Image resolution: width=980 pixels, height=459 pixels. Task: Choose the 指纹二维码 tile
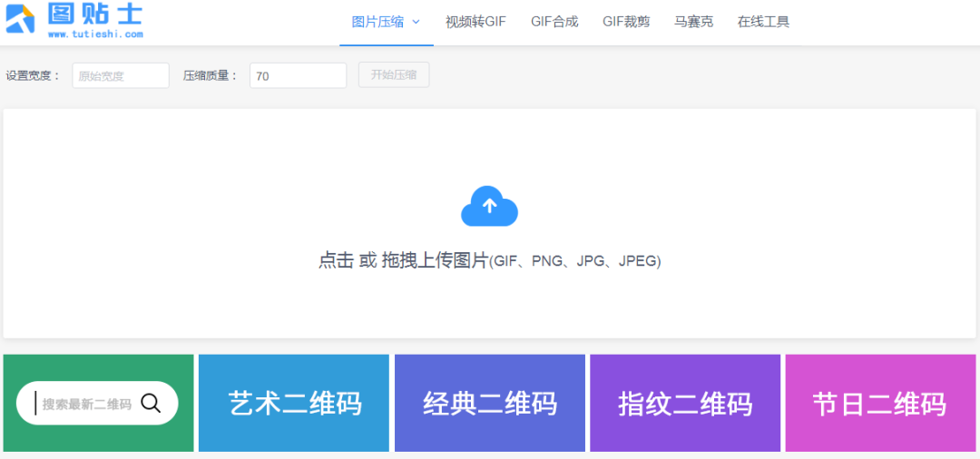(x=685, y=404)
